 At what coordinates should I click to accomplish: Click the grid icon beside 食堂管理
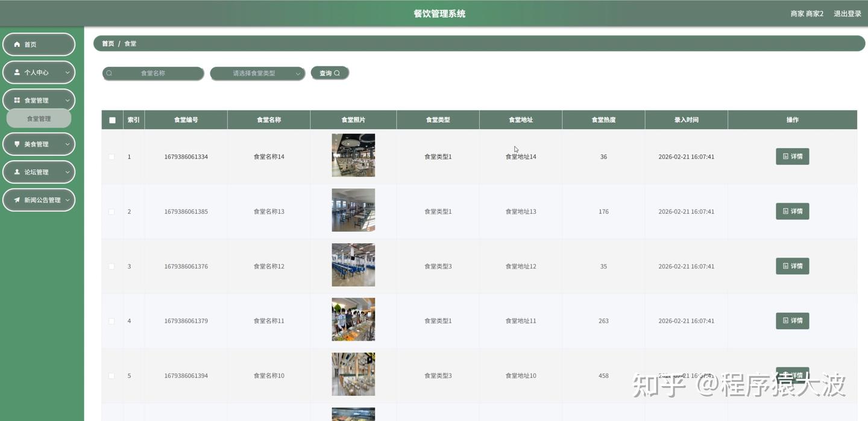[x=17, y=101]
